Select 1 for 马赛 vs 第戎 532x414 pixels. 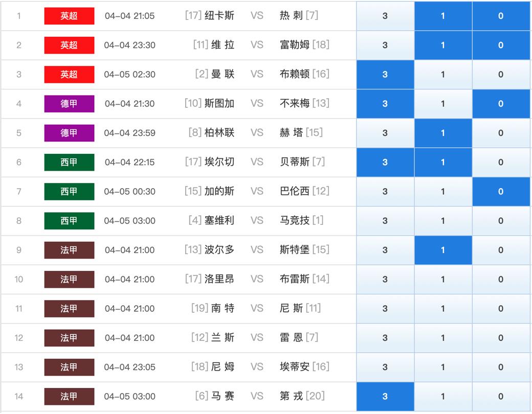(443, 397)
